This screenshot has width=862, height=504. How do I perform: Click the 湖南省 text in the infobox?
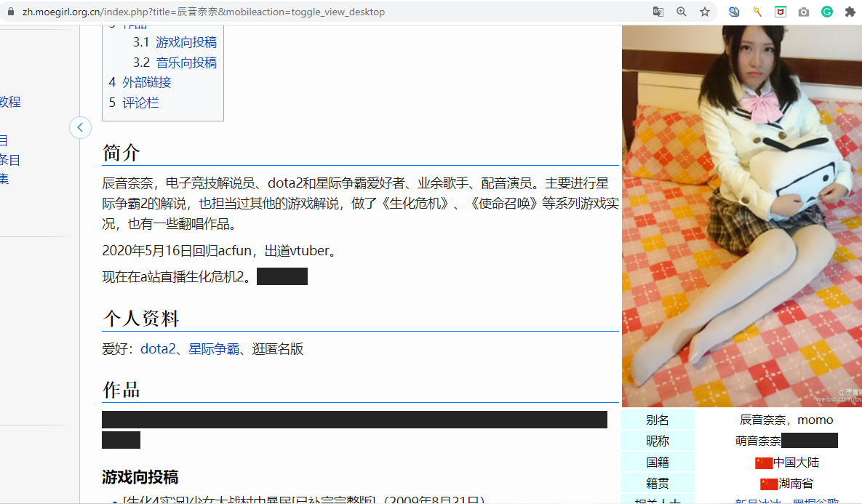point(796,484)
